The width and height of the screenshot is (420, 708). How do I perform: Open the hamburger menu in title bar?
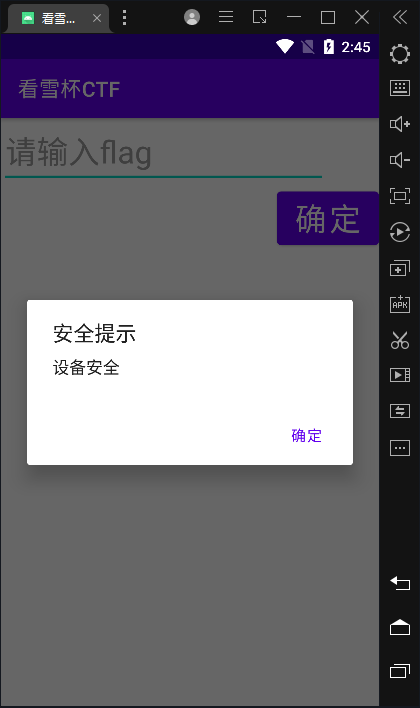tap(226, 17)
